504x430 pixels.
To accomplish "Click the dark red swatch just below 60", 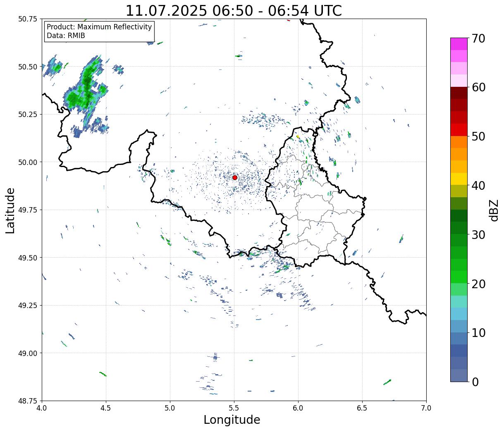I will tap(459, 93).
